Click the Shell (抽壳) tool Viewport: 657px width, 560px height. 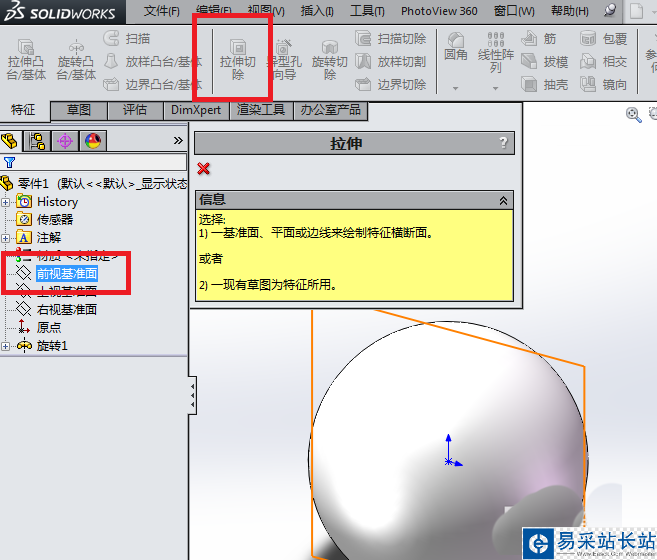point(545,84)
